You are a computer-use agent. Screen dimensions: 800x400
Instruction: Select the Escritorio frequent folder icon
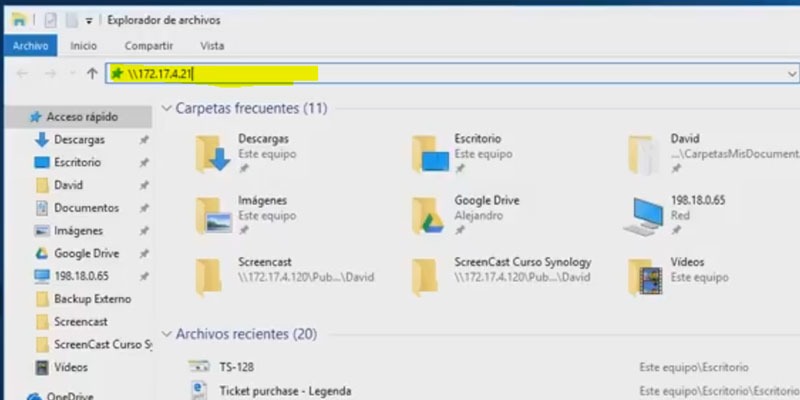point(430,154)
